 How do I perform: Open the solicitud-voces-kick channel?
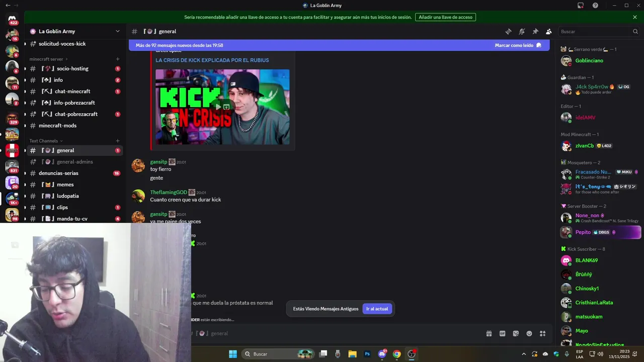74,44
